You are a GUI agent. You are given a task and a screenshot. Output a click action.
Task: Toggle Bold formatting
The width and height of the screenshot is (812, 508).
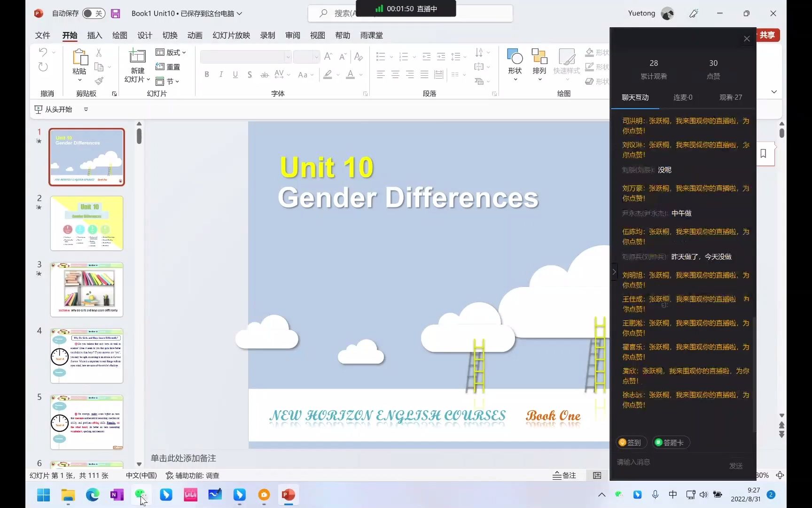point(207,74)
